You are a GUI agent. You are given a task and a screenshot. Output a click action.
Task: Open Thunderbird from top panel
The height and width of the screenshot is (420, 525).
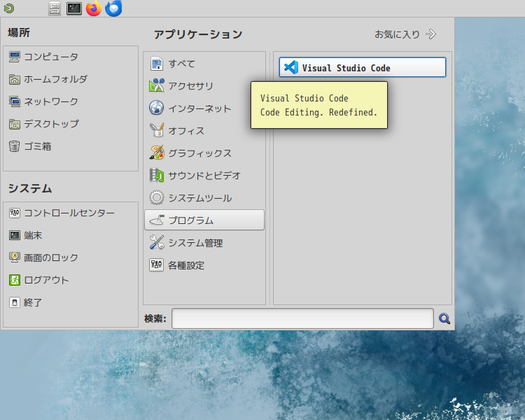pyautogui.click(x=113, y=8)
